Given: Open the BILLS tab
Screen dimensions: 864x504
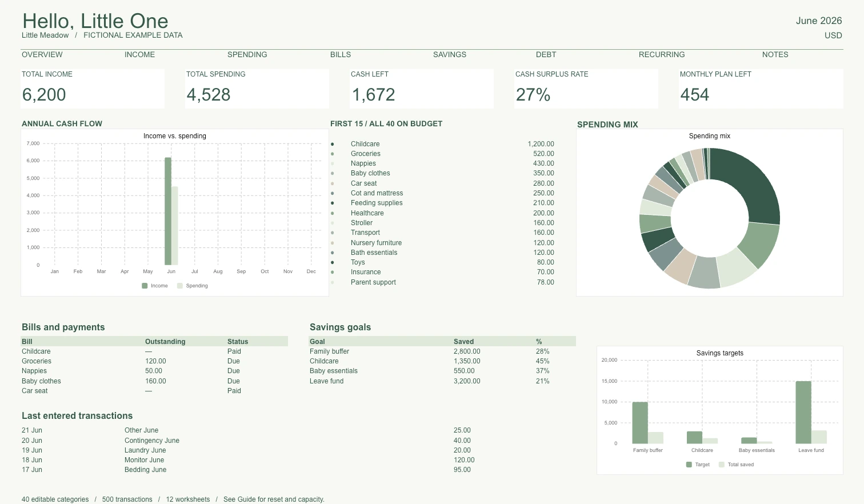Looking at the screenshot, I should point(341,55).
